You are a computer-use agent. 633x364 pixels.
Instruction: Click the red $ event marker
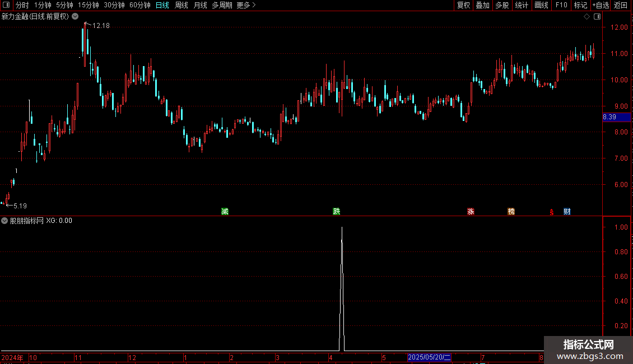pyautogui.click(x=551, y=212)
